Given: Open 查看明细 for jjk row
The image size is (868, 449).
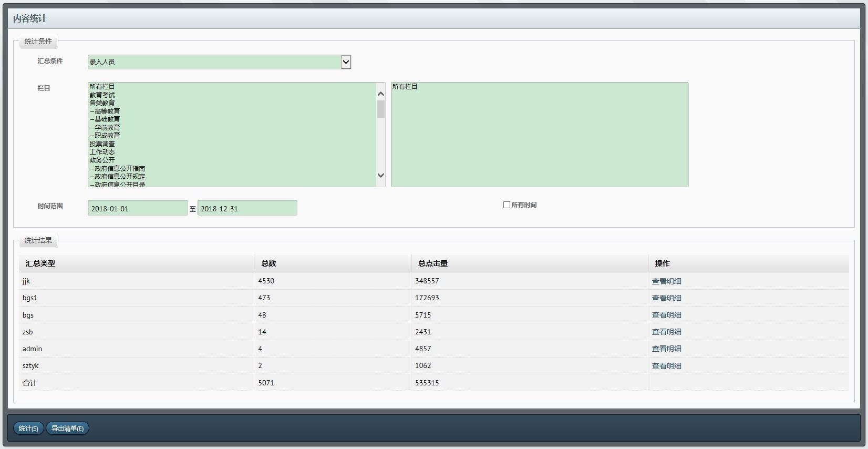Looking at the screenshot, I should (666, 281).
